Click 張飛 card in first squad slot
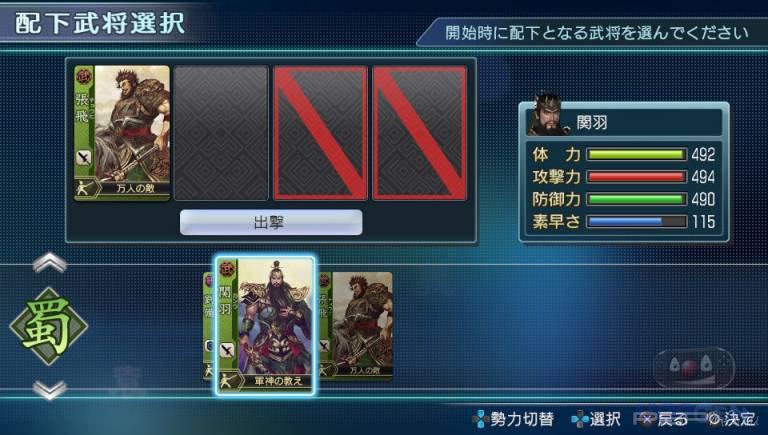Image resolution: width=768 pixels, height=435 pixels. [122, 133]
